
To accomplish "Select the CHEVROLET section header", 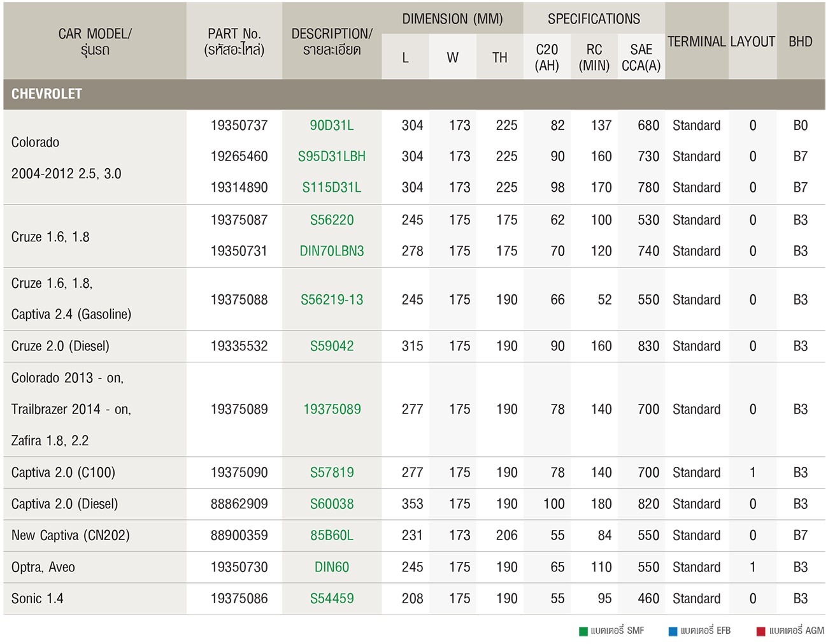I will (x=414, y=94).
